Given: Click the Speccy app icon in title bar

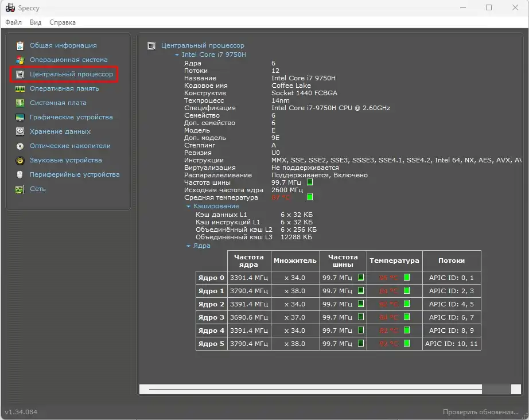Looking at the screenshot, I should point(10,7).
